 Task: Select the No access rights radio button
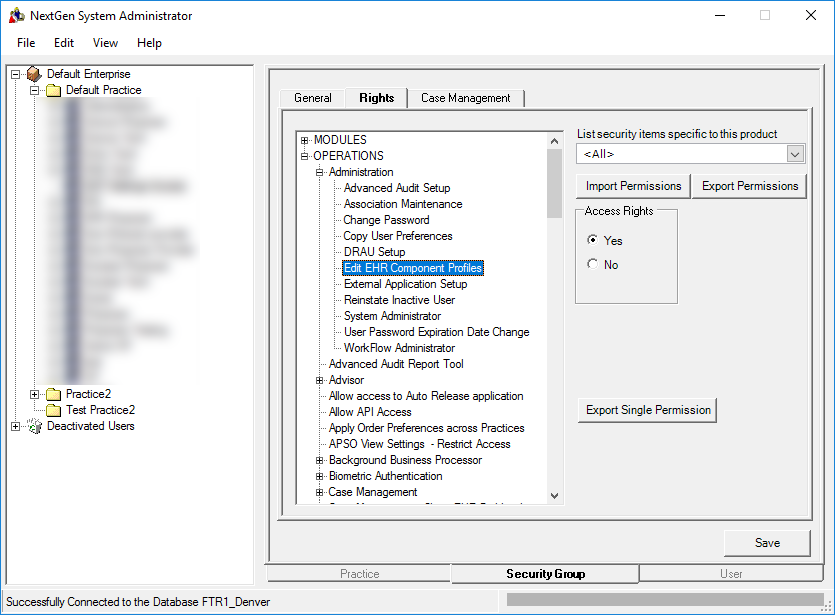(592, 264)
